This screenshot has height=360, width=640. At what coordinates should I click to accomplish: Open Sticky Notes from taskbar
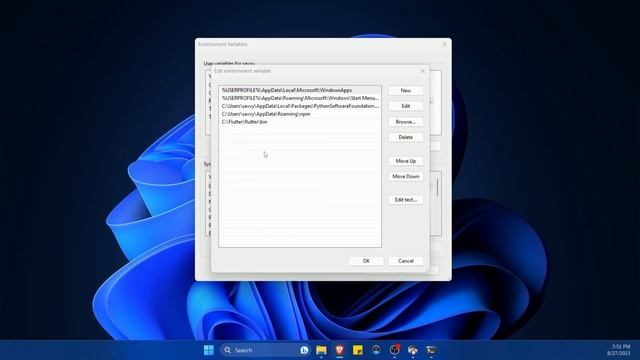pyautogui.click(x=358, y=350)
